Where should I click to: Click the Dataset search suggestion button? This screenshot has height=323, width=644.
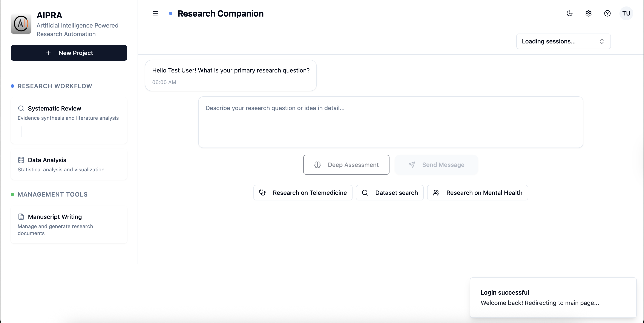coord(389,193)
